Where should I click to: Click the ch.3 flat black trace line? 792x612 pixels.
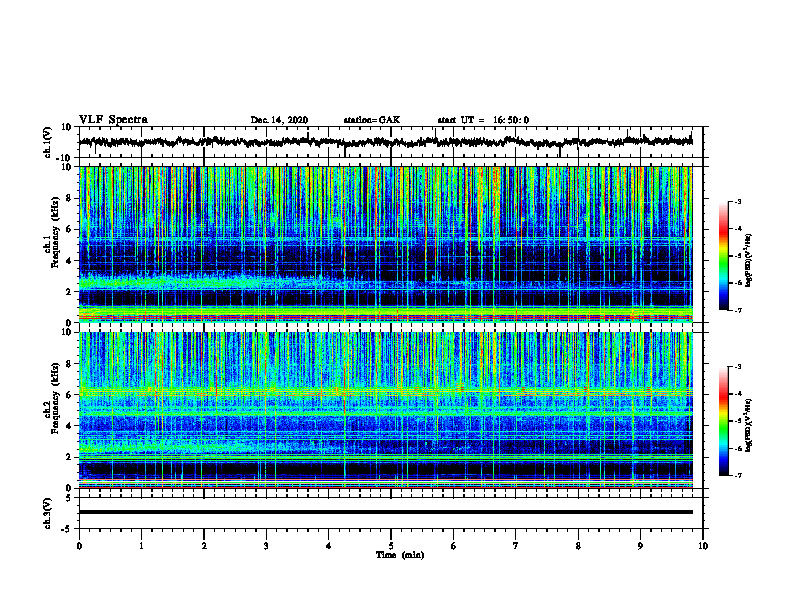386,512
